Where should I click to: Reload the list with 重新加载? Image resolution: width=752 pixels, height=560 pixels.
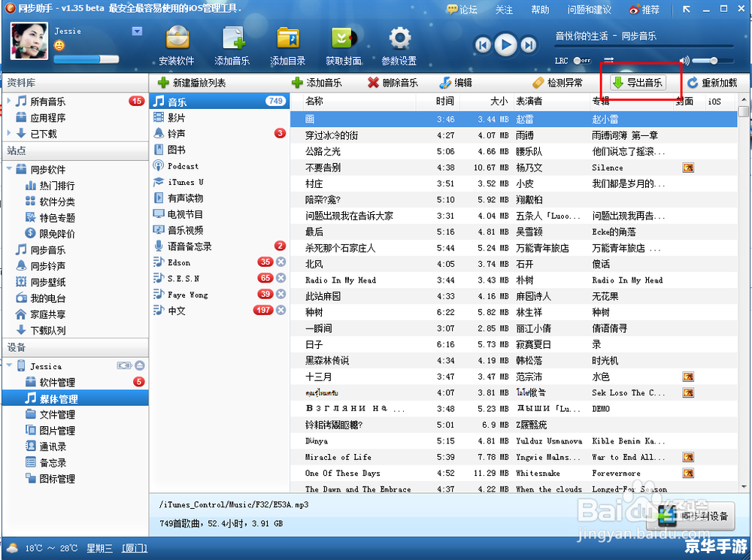tap(712, 83)
